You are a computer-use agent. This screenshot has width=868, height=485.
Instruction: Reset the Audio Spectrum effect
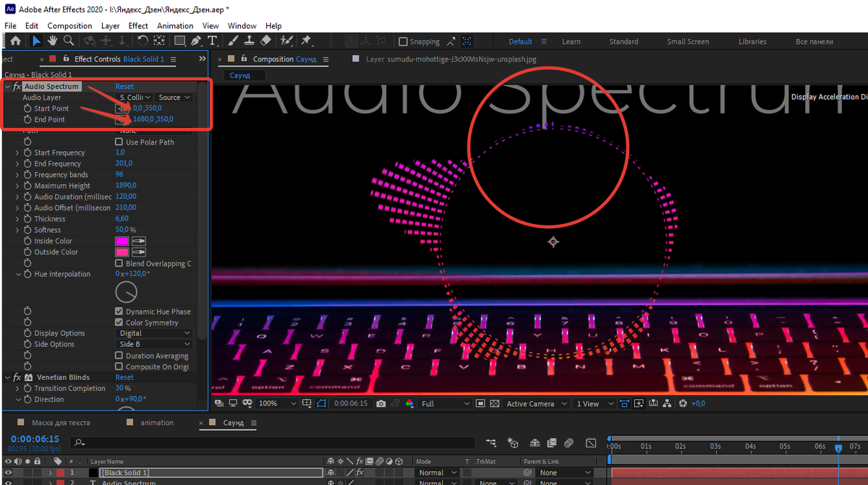coord(124,87)
